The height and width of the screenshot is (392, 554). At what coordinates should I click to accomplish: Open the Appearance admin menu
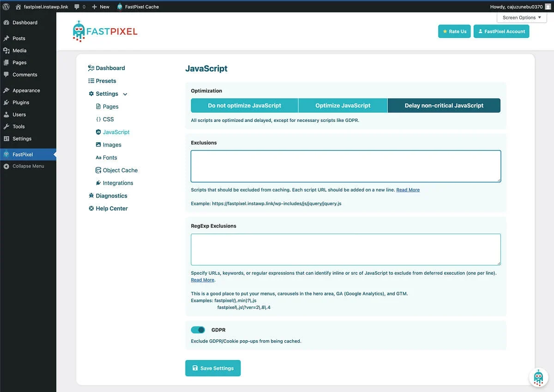[x=28, y=90]
